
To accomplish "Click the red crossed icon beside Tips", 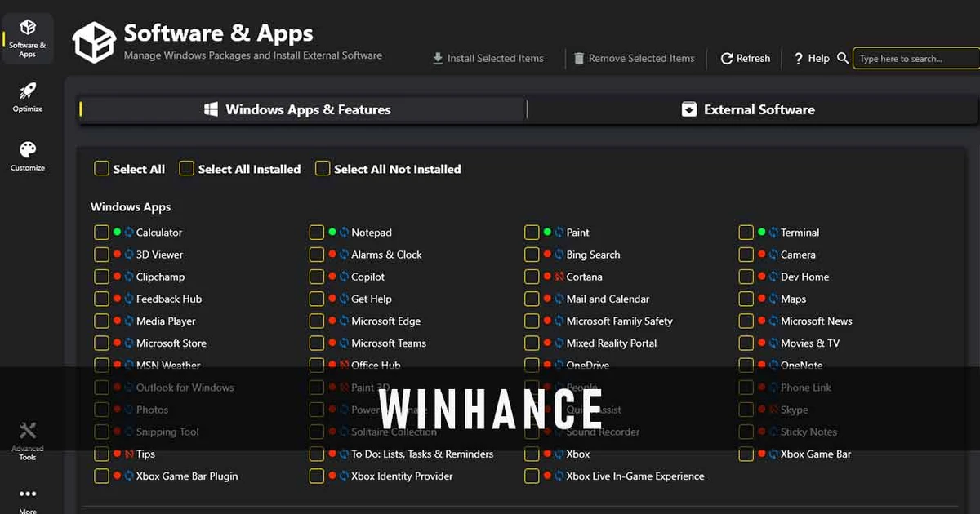I will pyautogui.click(x=129, y=454).
